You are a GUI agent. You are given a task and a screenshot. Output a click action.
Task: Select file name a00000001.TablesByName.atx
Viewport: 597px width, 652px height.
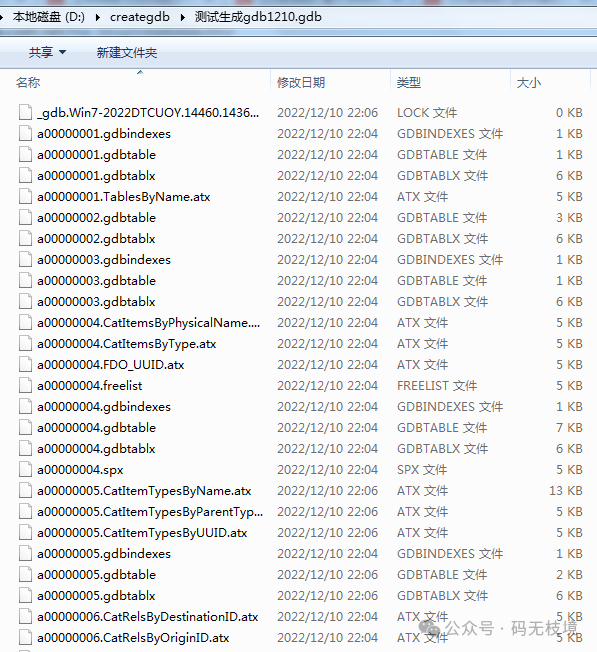tap(123, 197)
